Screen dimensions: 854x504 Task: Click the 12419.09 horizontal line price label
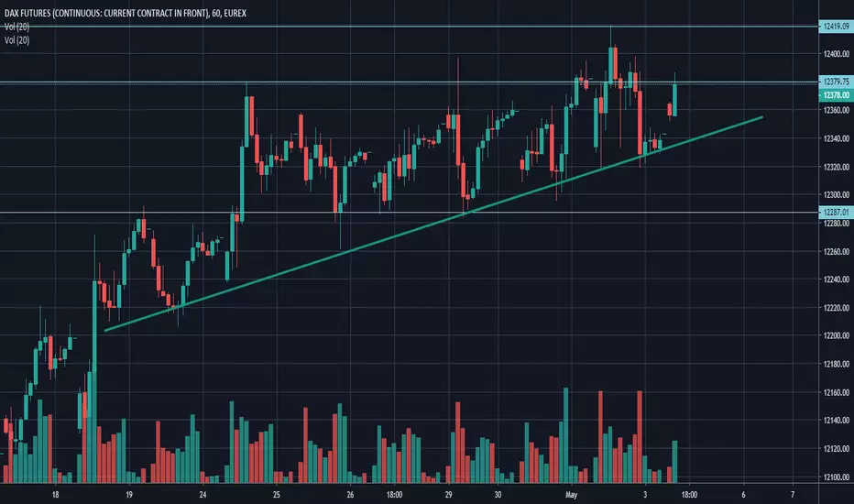click(836, 27)
